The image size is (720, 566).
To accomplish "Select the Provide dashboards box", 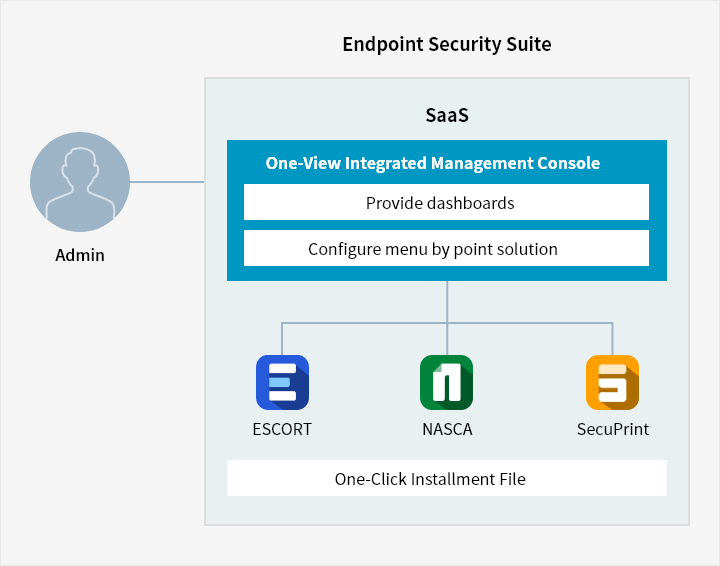I will click(x=446, y=202).
